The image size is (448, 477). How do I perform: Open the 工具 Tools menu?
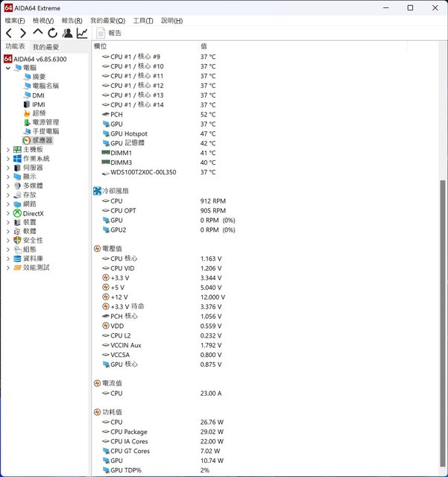point(143,20)
